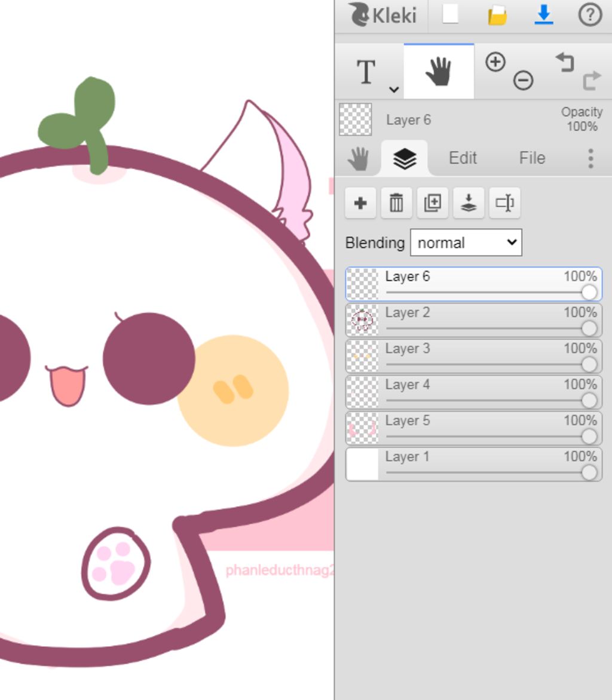The image size is (612, 700).
Task: Open the Blending mode dropdown
Action: click(466, 242)
